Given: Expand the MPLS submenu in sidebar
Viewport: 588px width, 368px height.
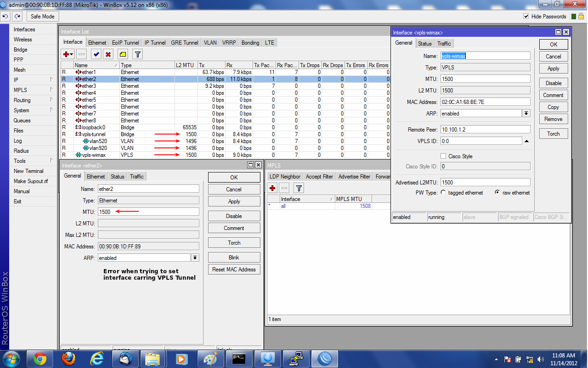Looking at the screenshot, I should click(x=51, y=90).
